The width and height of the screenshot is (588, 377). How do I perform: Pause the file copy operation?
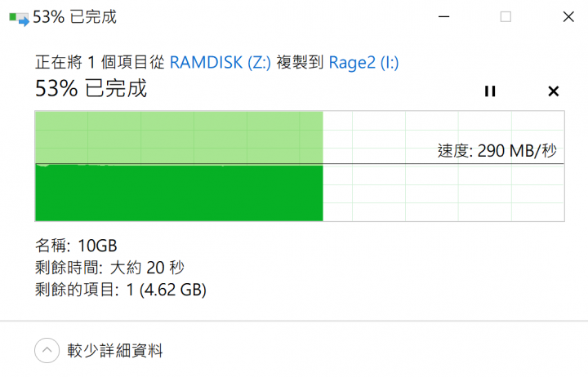tap(490, 91)
